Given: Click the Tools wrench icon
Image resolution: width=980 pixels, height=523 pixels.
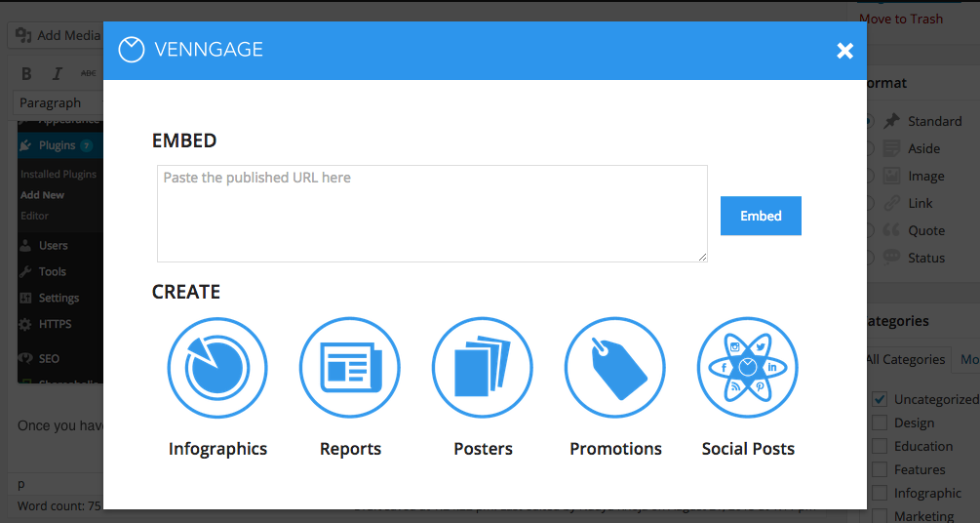Looking at the screenshot, I should coord(25,271).
